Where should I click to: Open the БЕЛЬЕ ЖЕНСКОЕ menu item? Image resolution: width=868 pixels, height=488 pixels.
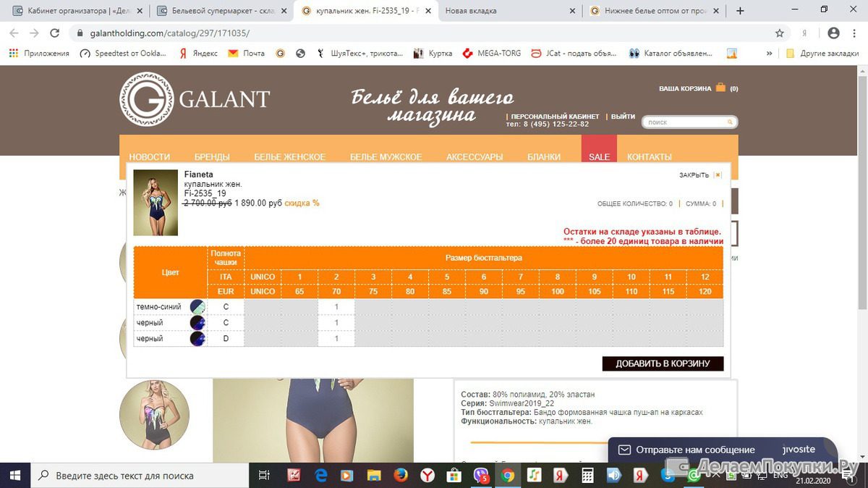290,157
